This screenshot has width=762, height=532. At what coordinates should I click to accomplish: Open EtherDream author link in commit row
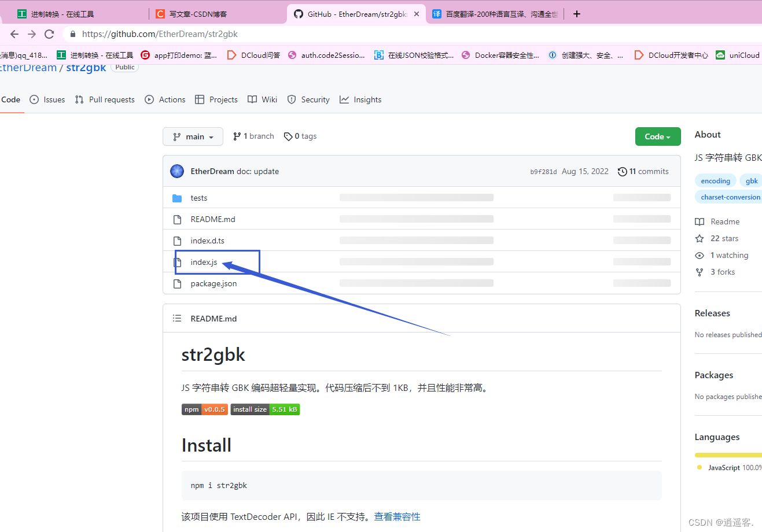(x=212, y=171)
